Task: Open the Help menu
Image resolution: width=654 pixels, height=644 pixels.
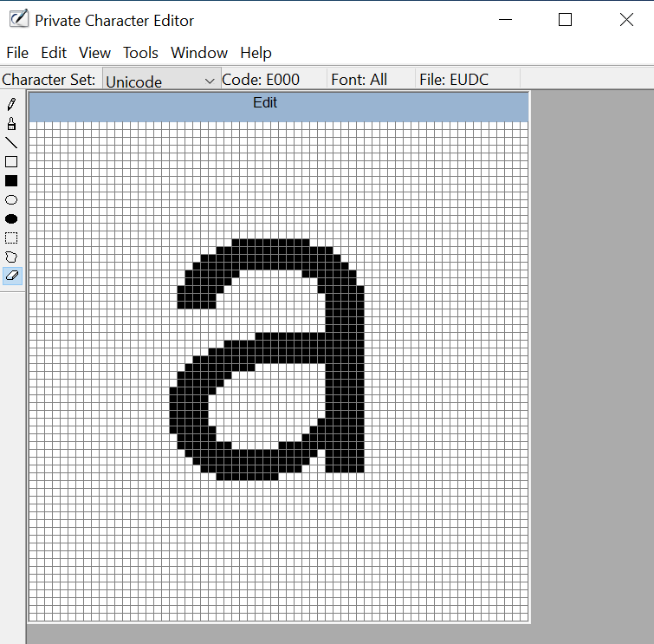Action: [256, 53]
